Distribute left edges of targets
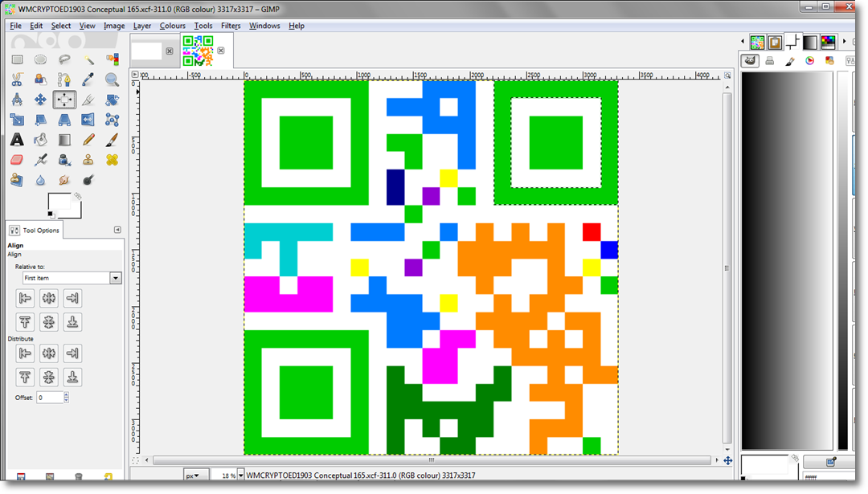The height and width of the screenshot is (494, 868). click(25, 353)
